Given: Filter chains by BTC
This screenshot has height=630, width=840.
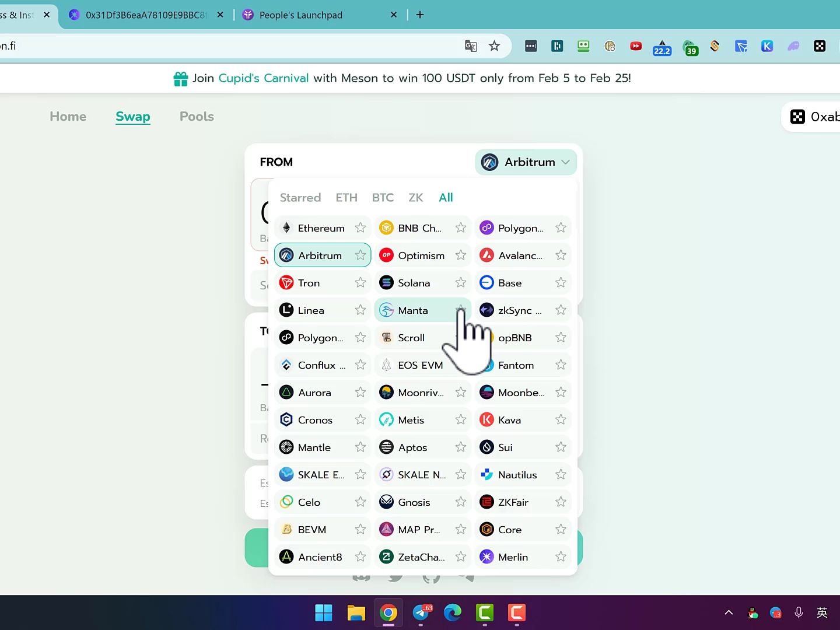Looking at the screenshot, I should pos(383,198).
